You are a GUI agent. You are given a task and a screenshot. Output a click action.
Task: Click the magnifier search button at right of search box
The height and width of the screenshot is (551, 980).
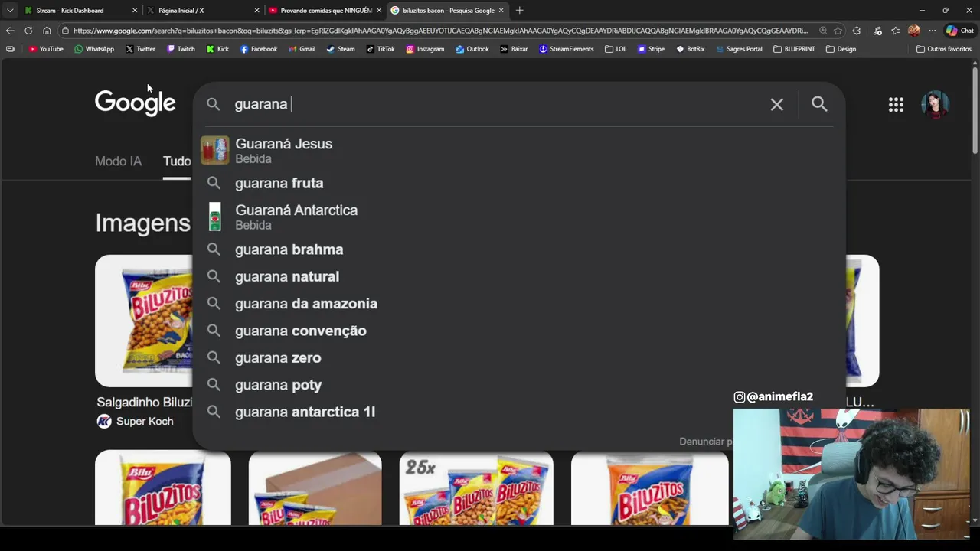coord(819,103)
